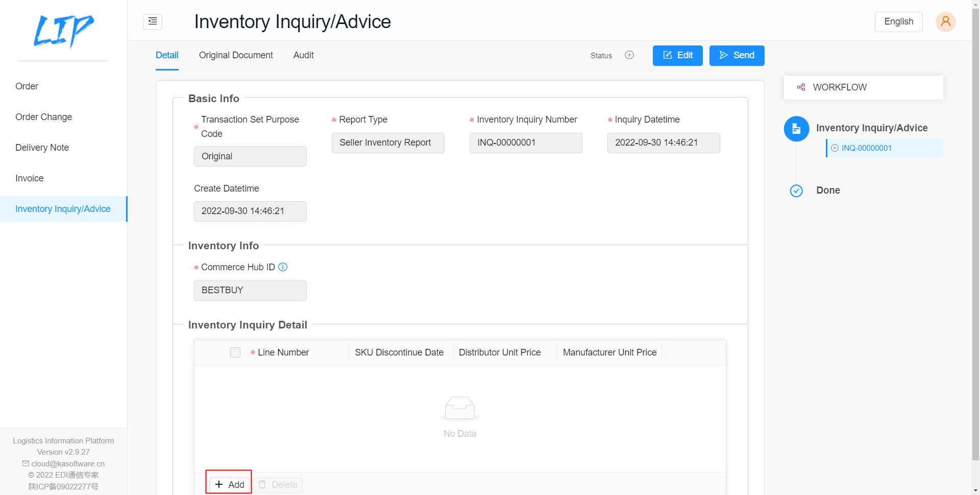The image size is (980, 495).
Task: Open Delivery Note in the sidebar
Action: point(63,148)
